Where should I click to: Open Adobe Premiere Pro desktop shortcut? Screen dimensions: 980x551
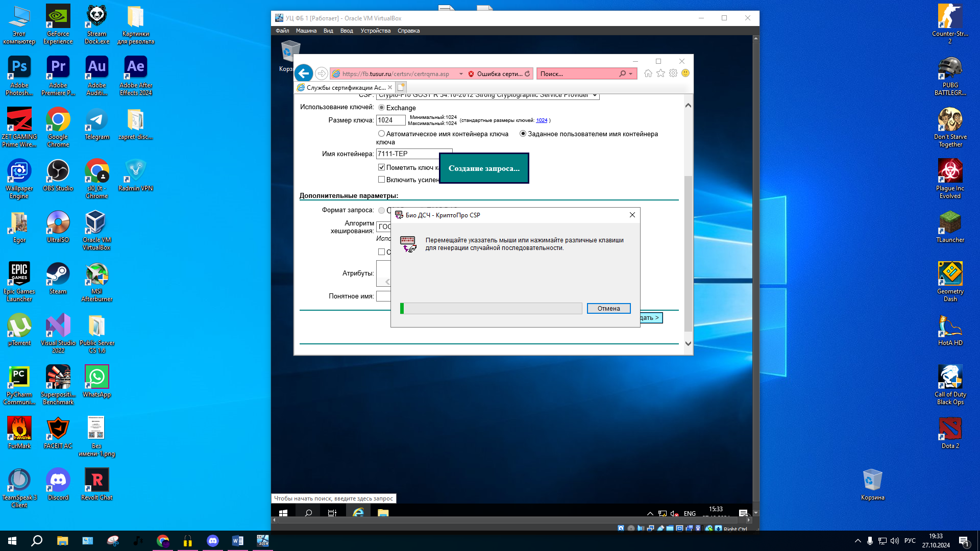[x=58, y=76]
